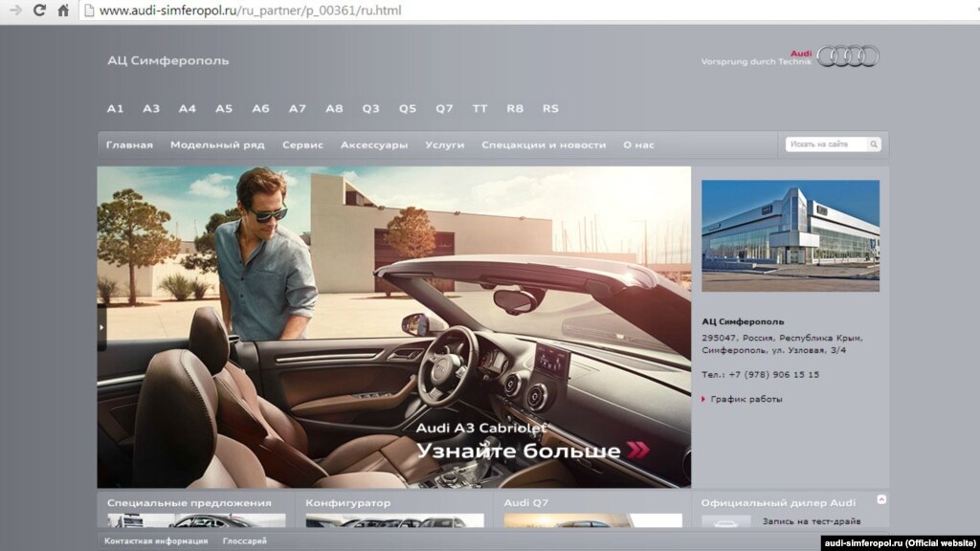The width and height of the screenshot is (980, 551).
Task: Open the Конфигуратор section
Action: (348, 503)
